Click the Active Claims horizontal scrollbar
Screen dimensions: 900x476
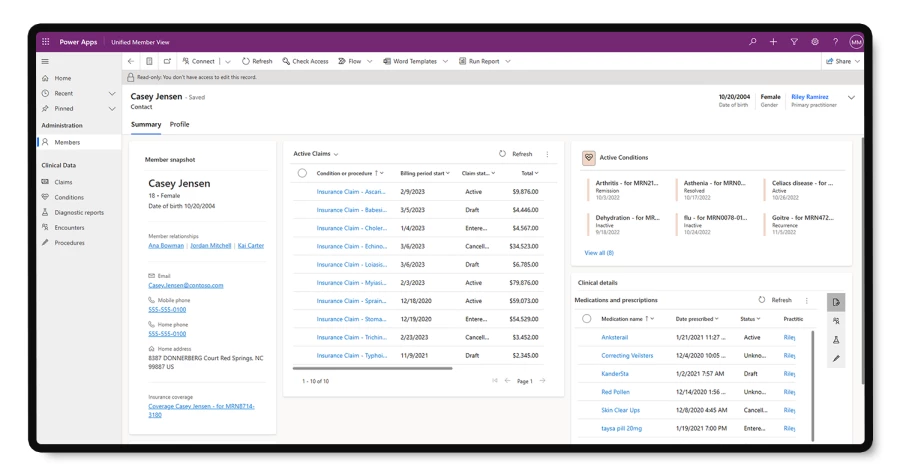pyautogui.click(x=372, y=368)
